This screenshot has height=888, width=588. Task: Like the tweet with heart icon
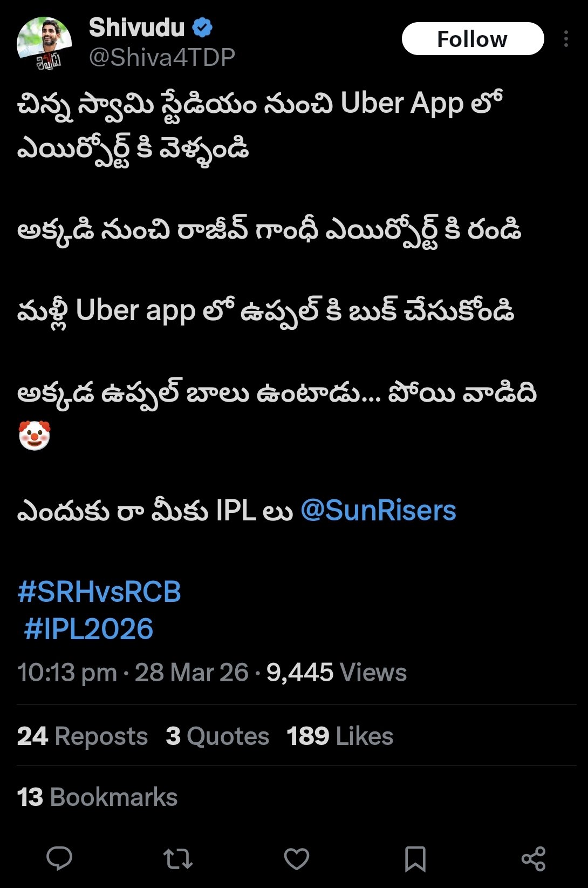(297, 858)
